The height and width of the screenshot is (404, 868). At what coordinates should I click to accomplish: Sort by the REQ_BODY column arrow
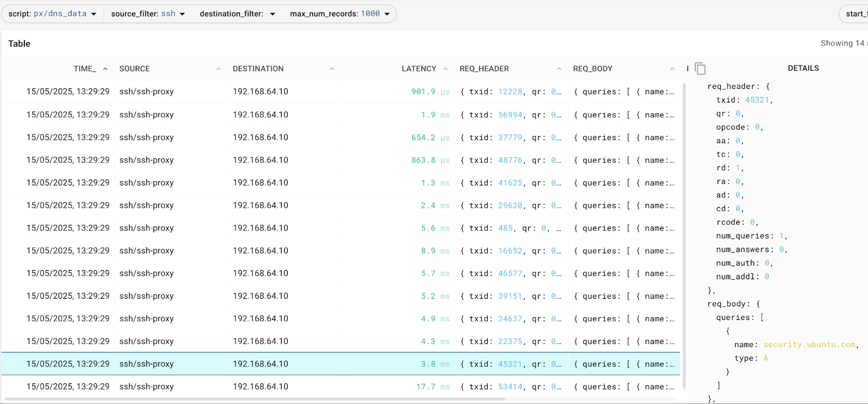[672, 69]
